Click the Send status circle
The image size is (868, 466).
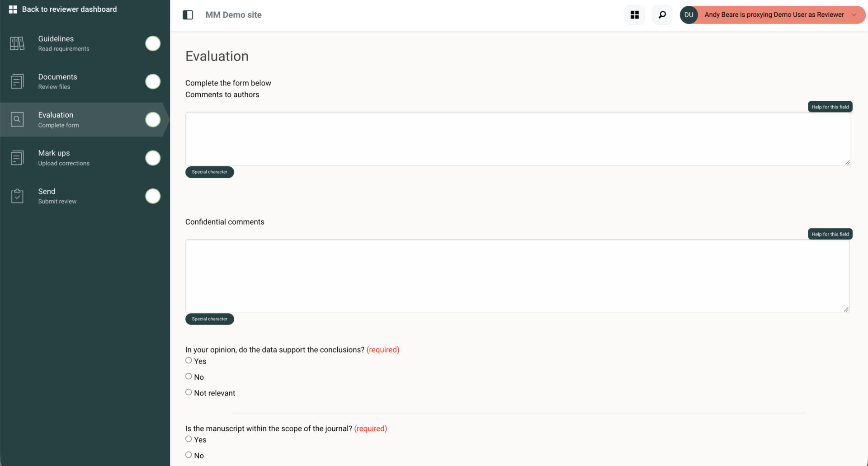153,196
